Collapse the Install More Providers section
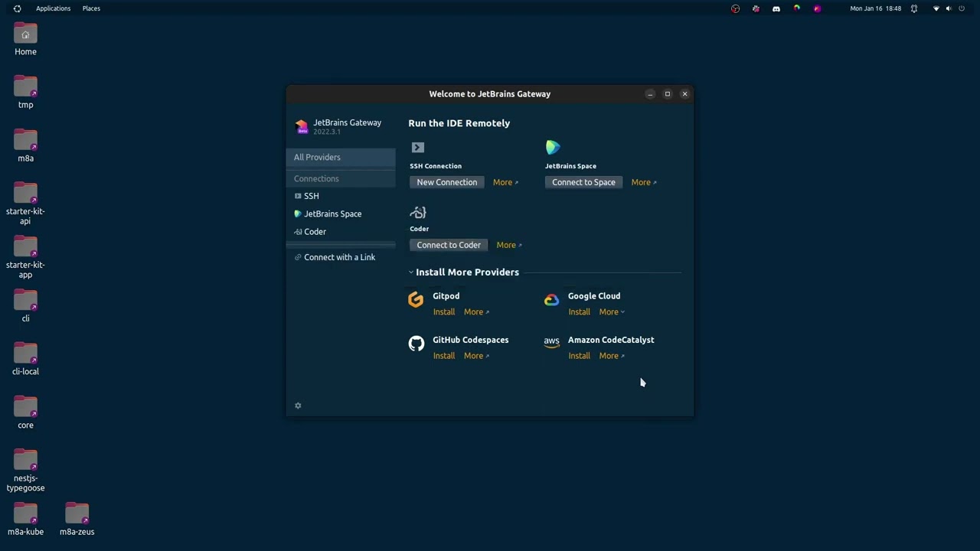 tap(411, 272)
